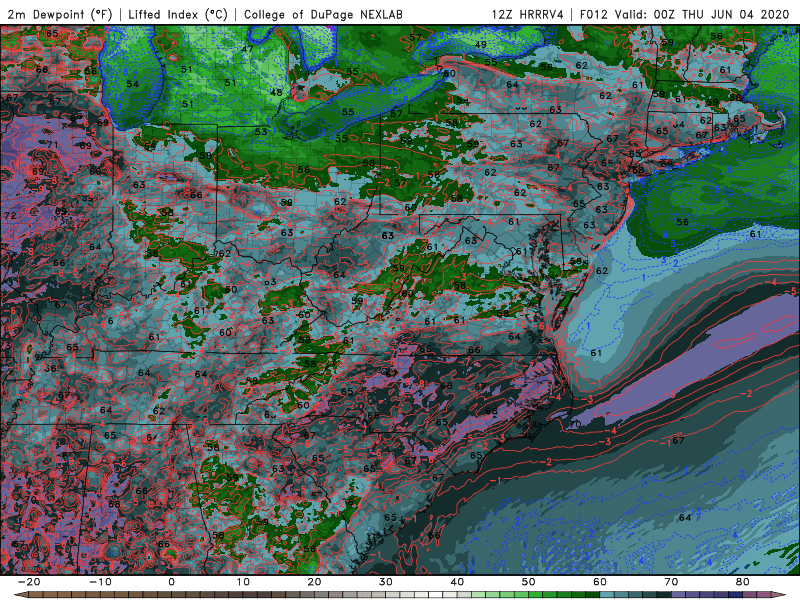This screenshot has width=800, height=600.
Task: Click the dewpoint value 48 on the map
Action: (x=276, y=93)
